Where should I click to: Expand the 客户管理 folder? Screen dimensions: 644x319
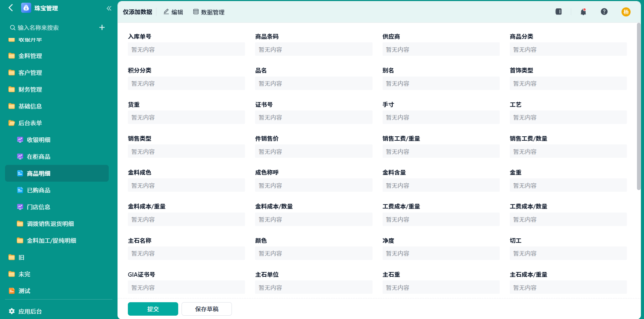coord(57,73)
